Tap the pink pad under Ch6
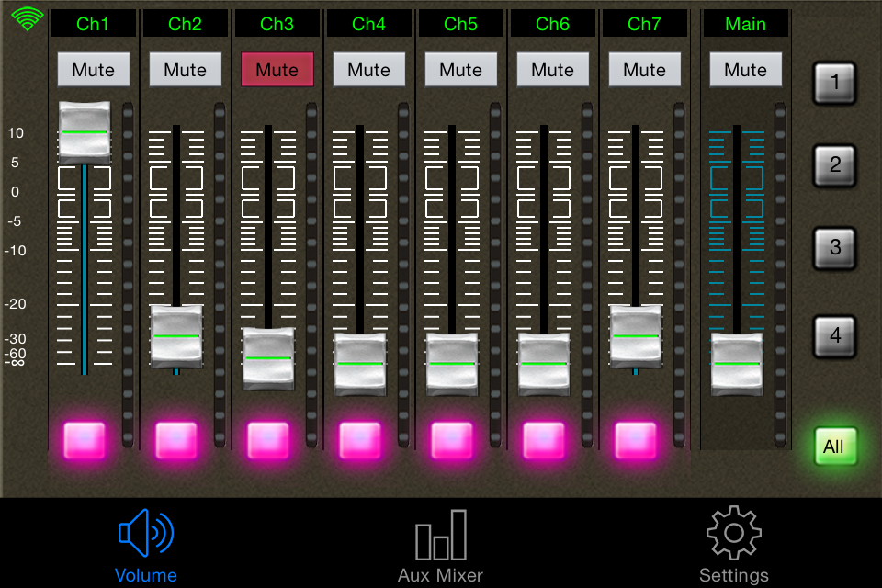Screen dimensions: 882x588 [544, 439]
